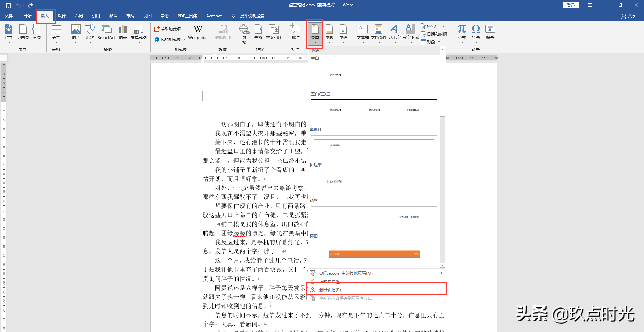Click the Redo arrow icon
644x332 pixels.
31,5
